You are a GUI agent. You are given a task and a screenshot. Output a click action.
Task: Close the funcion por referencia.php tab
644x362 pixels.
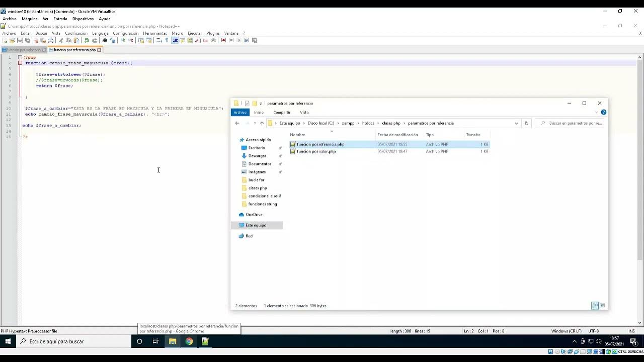click(99, 50)
